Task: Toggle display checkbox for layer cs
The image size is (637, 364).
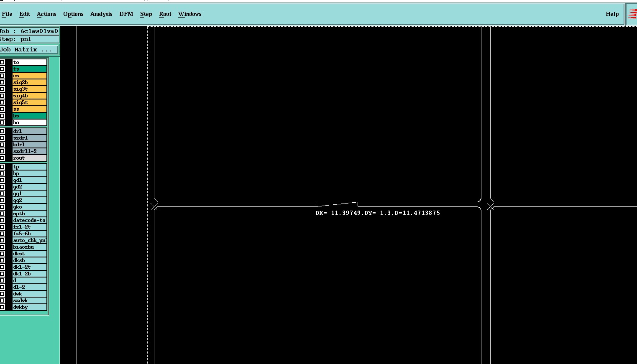Action: click(x=3, y=76)
